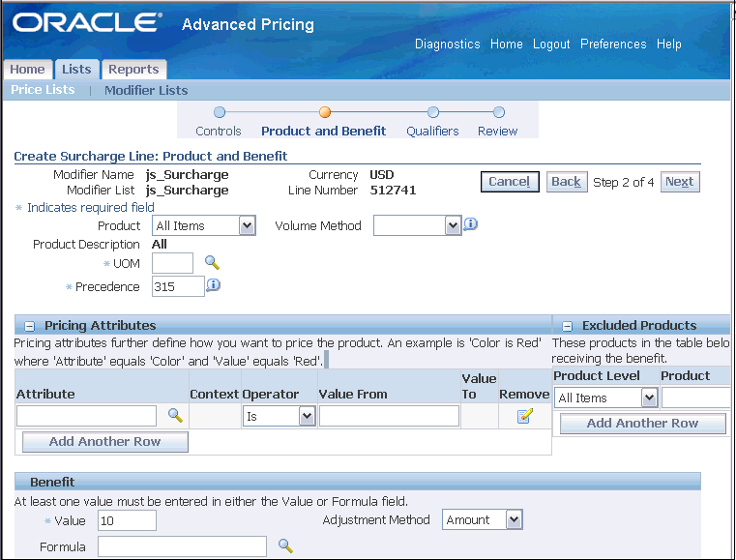
Task: Switch to the Home tab
Action: 27,70
